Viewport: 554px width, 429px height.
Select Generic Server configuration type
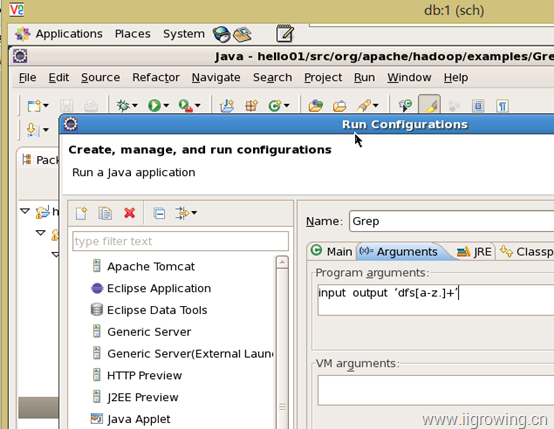click(x=149, y=332)
